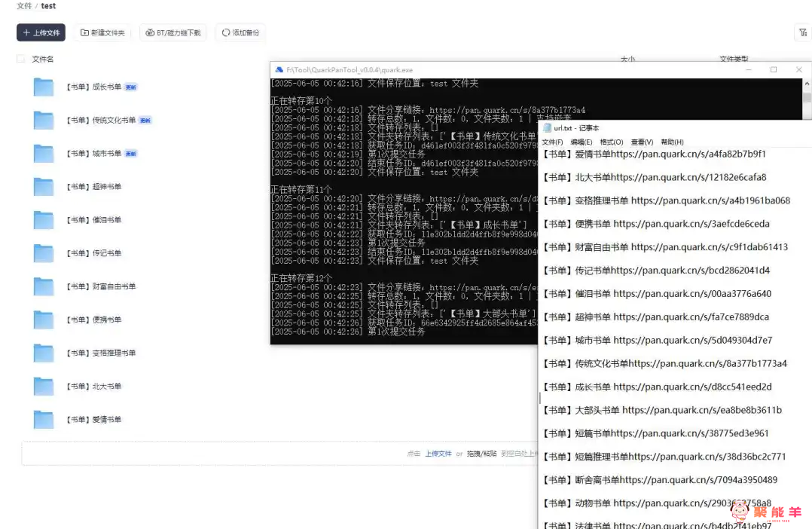Click the 北大书单 line in Notepad

[x=655, y=177]
